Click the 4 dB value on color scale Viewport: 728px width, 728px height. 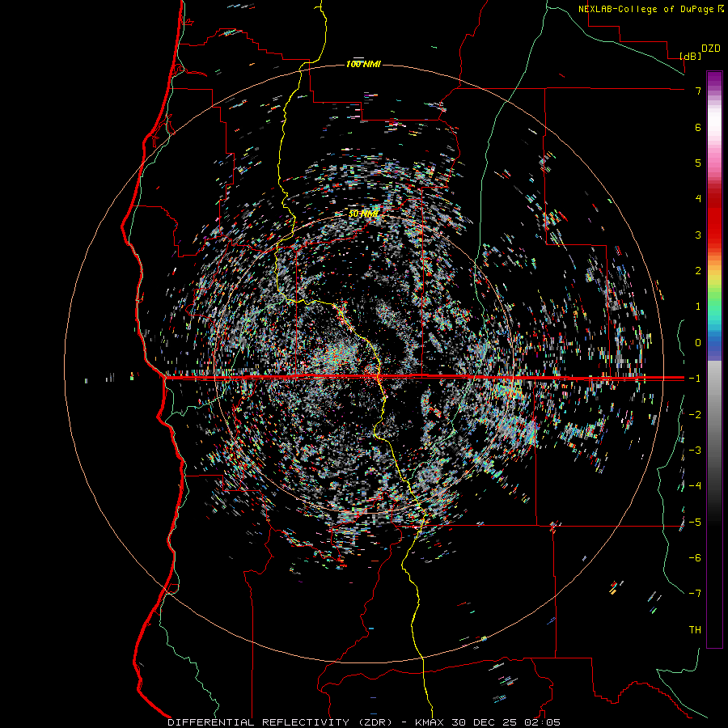click(698, 199)
